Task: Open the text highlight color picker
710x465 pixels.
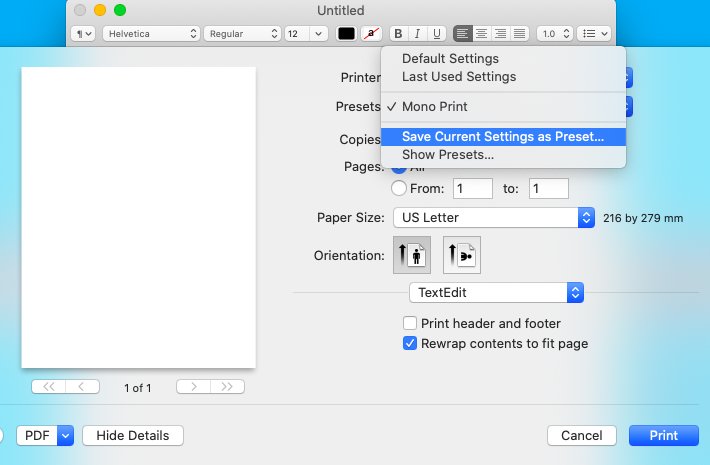Action: [x=371, y=33]
